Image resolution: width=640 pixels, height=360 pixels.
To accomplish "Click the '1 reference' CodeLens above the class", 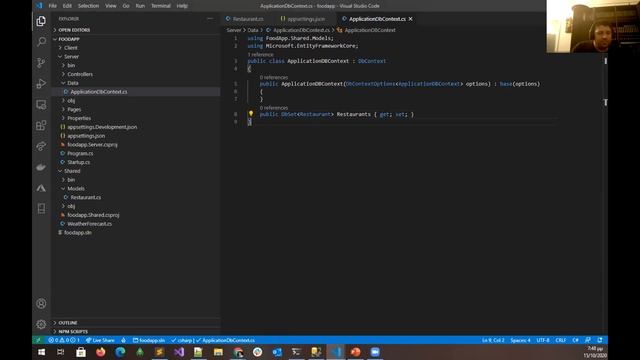I will [x=260, y=54].
